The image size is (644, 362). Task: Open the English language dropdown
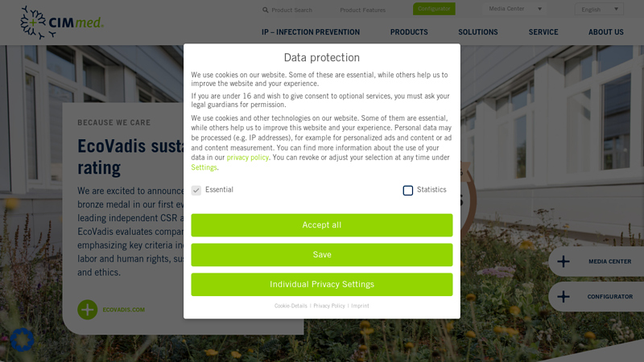[x=599, y=9]
